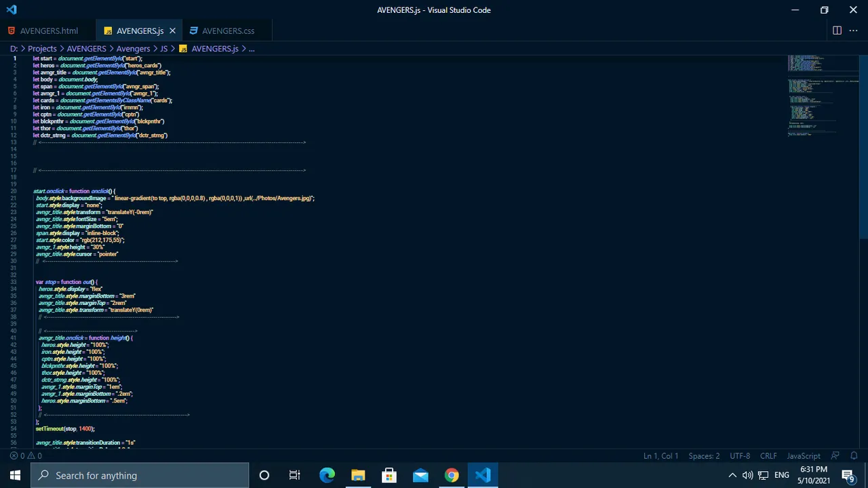Switch input language ENG

(781, 475)
